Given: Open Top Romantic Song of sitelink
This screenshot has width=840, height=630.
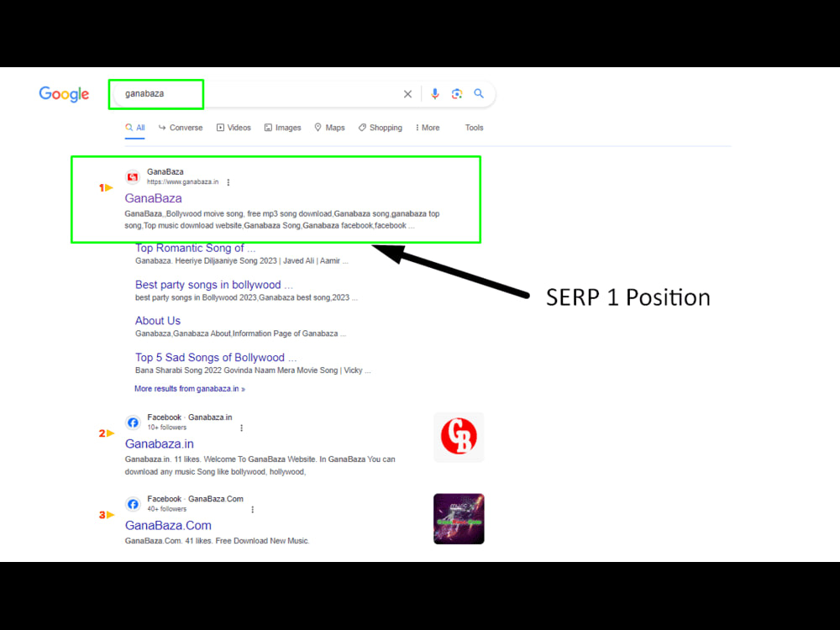Looking at the screenshot, I should pyautogui.click(x=196, y=248).
